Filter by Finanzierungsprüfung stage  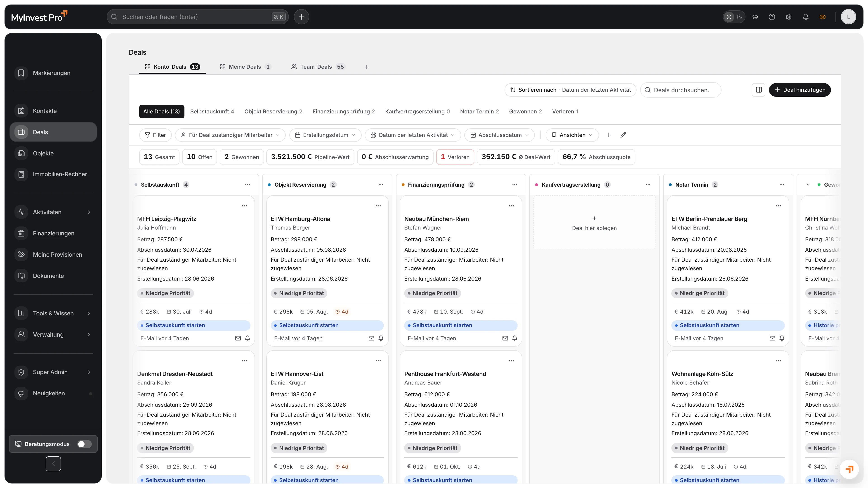tap(343, 111)
